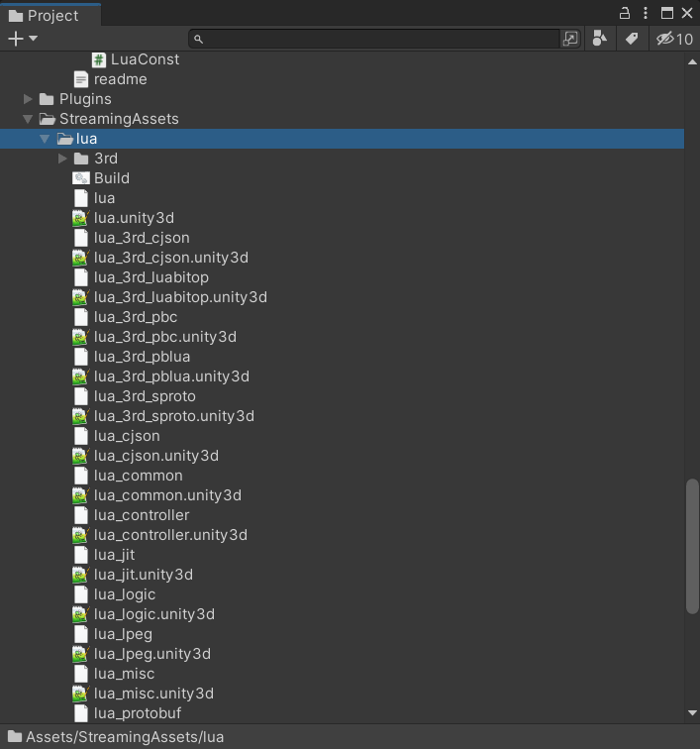Click the project search field
Viewport: 700px width, 749px height.
point(374,39)
